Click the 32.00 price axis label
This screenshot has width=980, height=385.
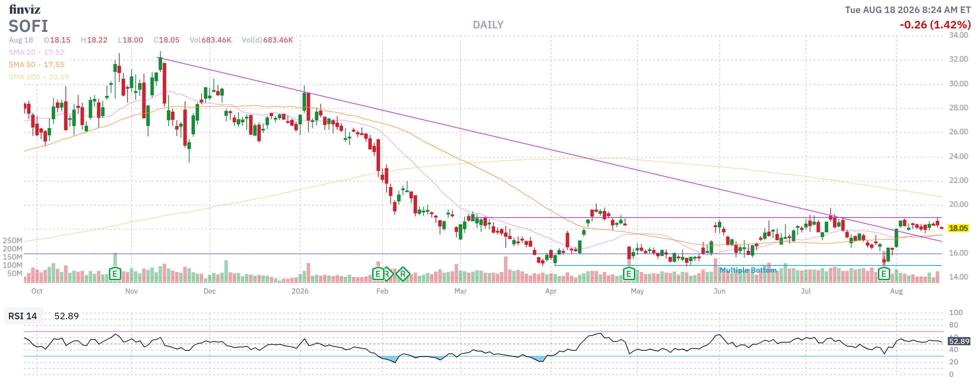coord(958,59)
